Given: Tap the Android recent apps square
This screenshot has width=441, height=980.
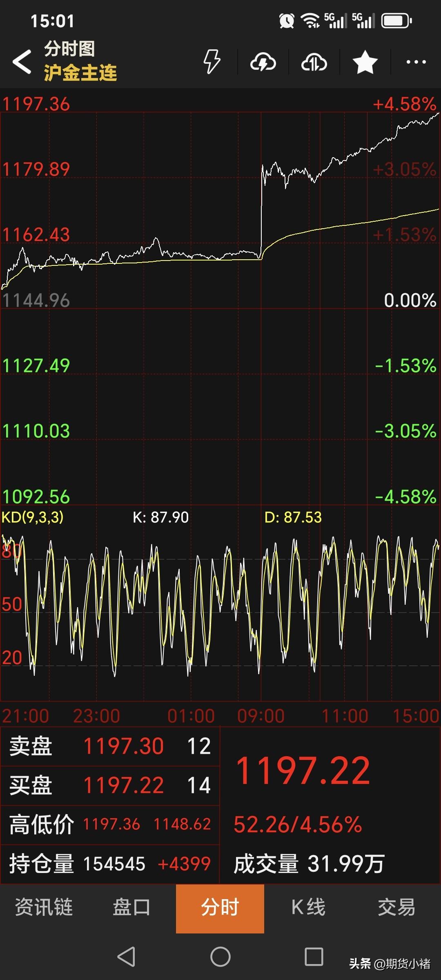Looking at the screenshot, I should point(314,957).
